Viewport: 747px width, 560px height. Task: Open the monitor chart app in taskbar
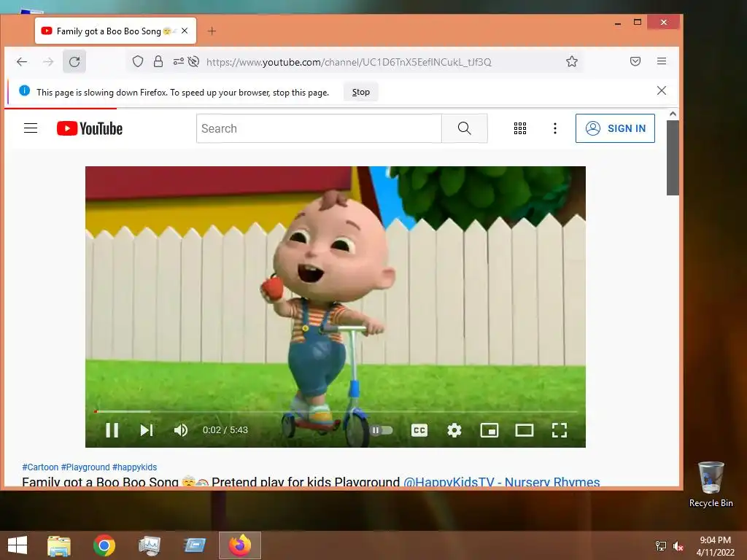pos(149,545)
